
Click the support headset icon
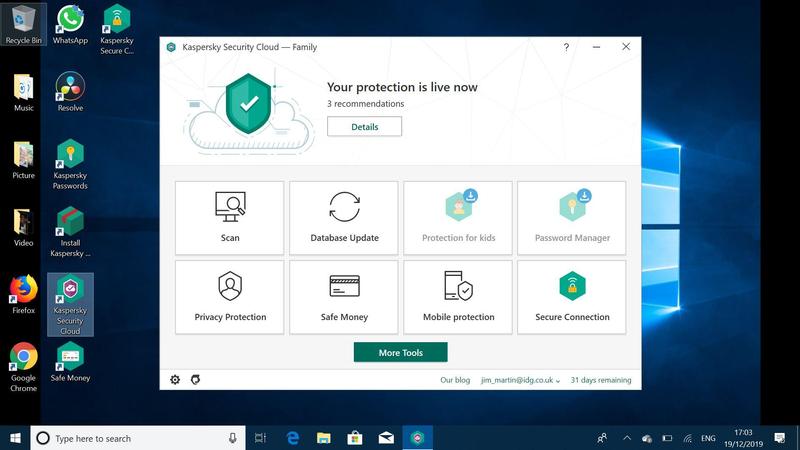click(195, 380)
